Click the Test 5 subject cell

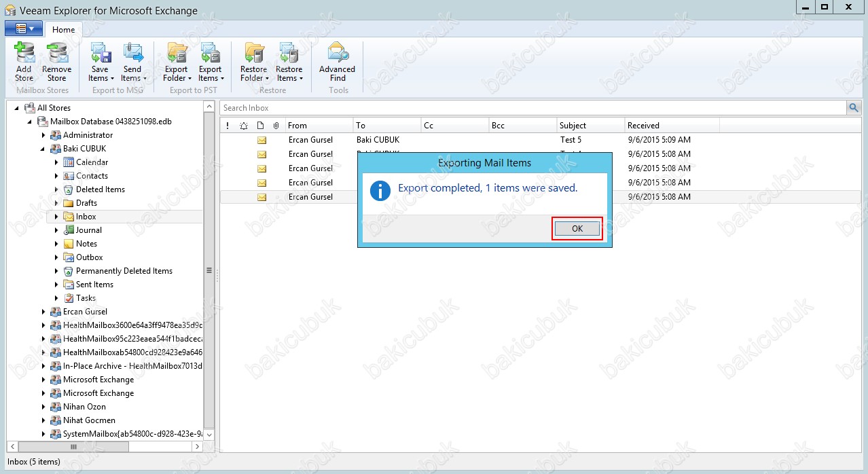point(571,140)
